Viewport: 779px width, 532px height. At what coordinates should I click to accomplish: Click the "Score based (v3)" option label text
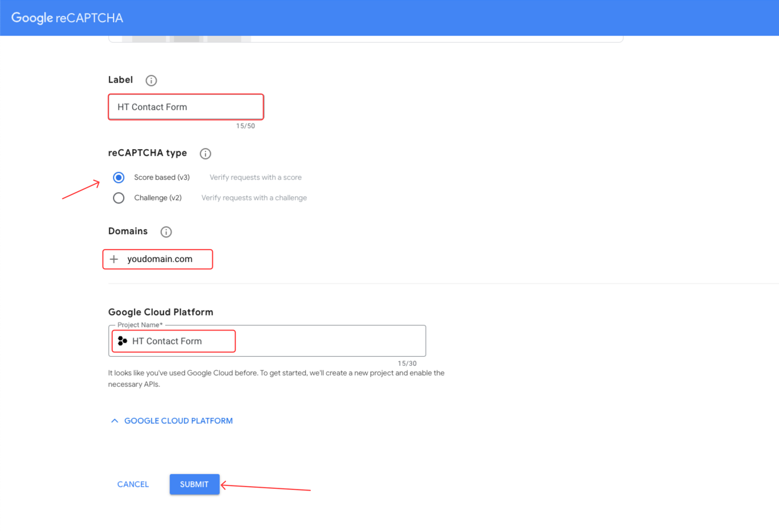coord(162,178)
